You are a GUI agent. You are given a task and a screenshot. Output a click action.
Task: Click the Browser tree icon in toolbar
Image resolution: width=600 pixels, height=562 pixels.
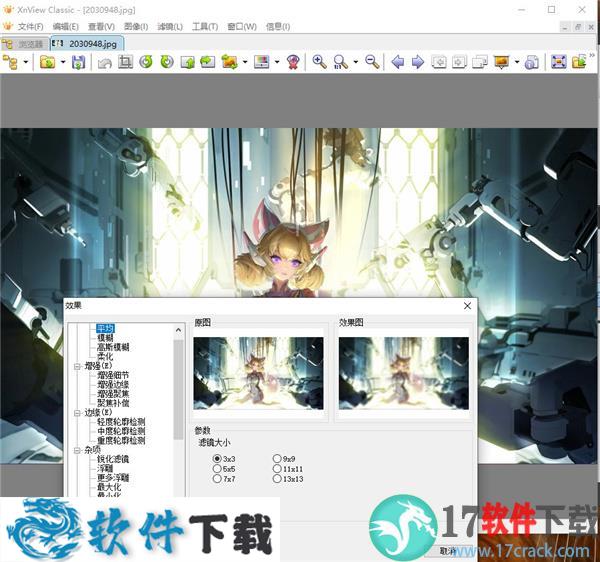point(10,62)
